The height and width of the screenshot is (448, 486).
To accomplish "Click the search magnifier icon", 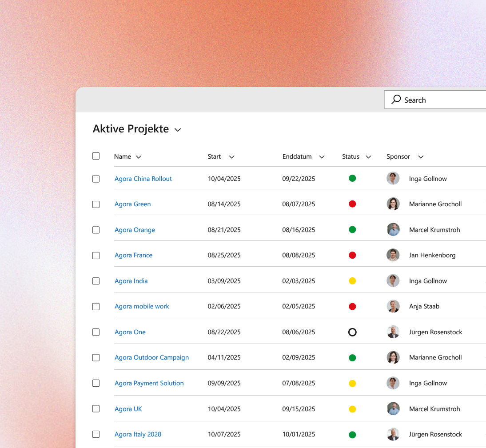I will pyautogui.click(x=396, y=100).
